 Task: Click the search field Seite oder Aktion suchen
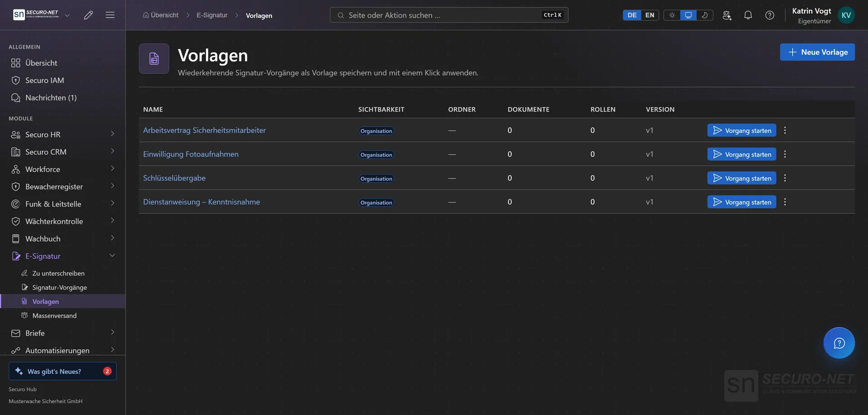coord(449,15)
